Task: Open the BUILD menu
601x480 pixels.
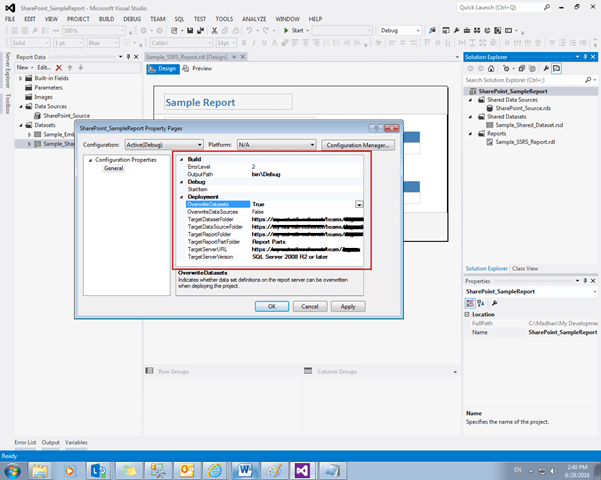Action: pos(107,19)
